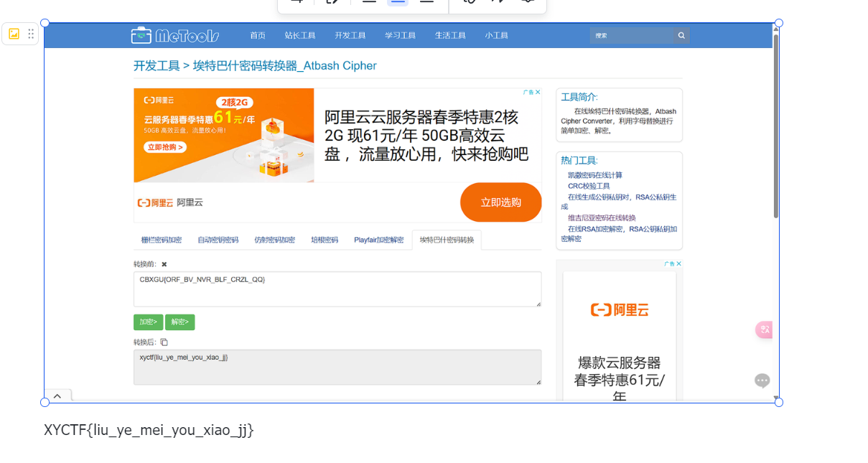Click the green 加密> button

148,322
